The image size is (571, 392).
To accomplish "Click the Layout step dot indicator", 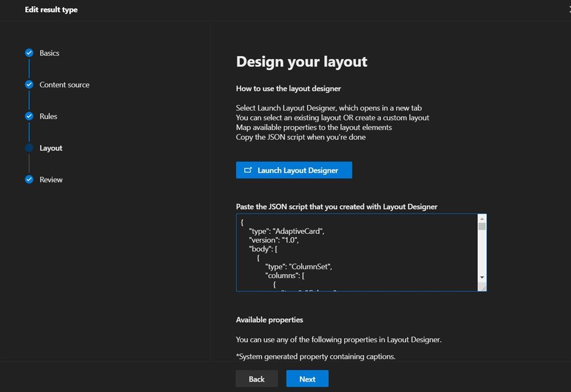I will pos(29,148).
